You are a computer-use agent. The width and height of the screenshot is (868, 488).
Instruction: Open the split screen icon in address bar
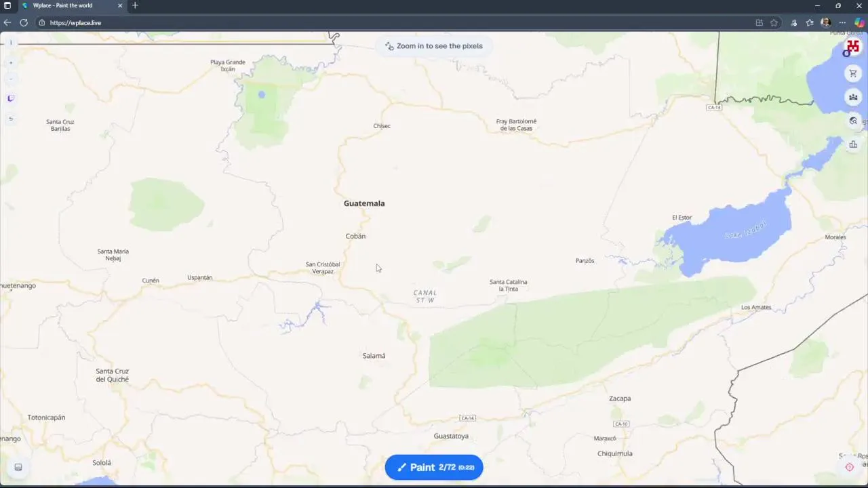pyautogui.click(x=759, y=22)
